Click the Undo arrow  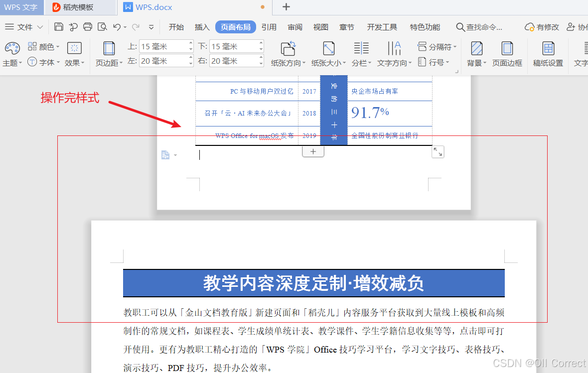[x=117, y=26]
